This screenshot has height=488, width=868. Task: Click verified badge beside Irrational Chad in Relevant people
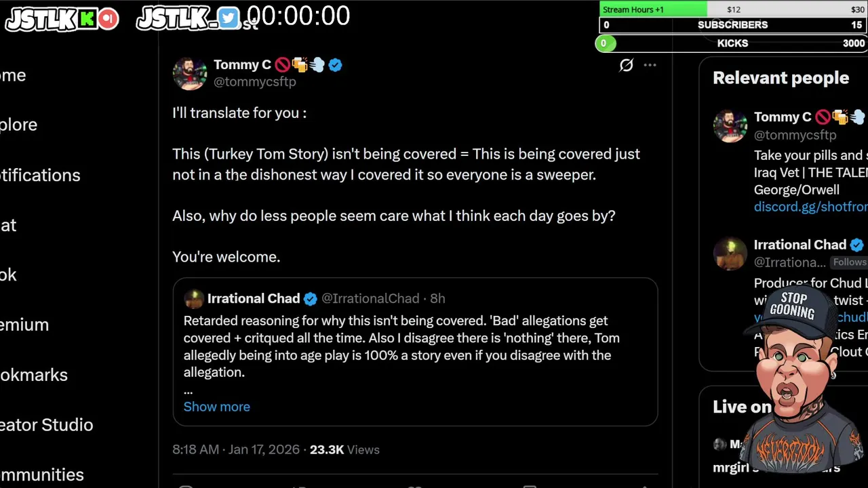pos(856,245)
